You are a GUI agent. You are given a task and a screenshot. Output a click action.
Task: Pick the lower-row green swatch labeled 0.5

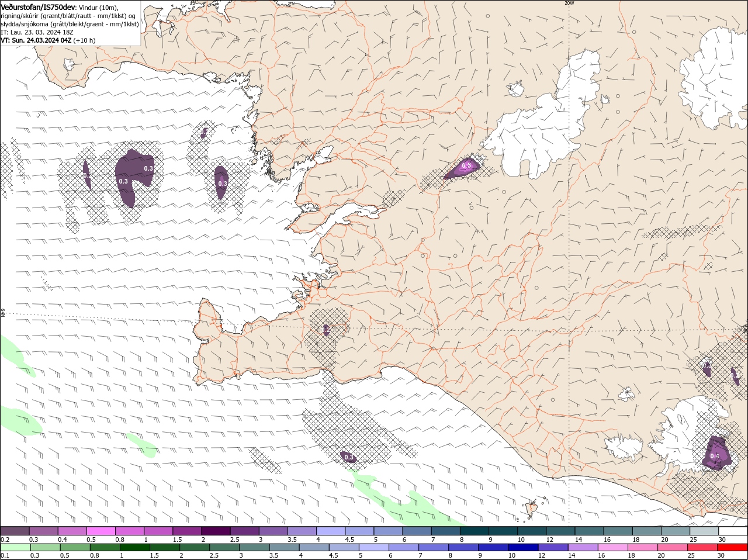tap(75, 547)
